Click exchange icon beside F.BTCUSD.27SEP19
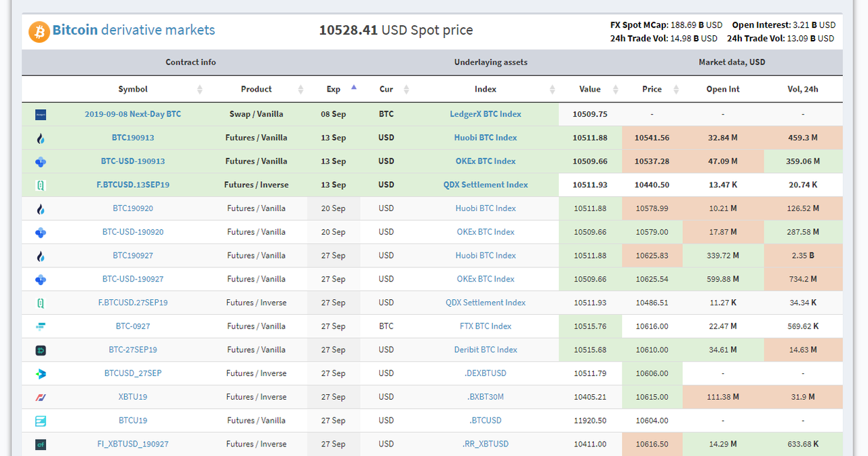 click(41, 303)
